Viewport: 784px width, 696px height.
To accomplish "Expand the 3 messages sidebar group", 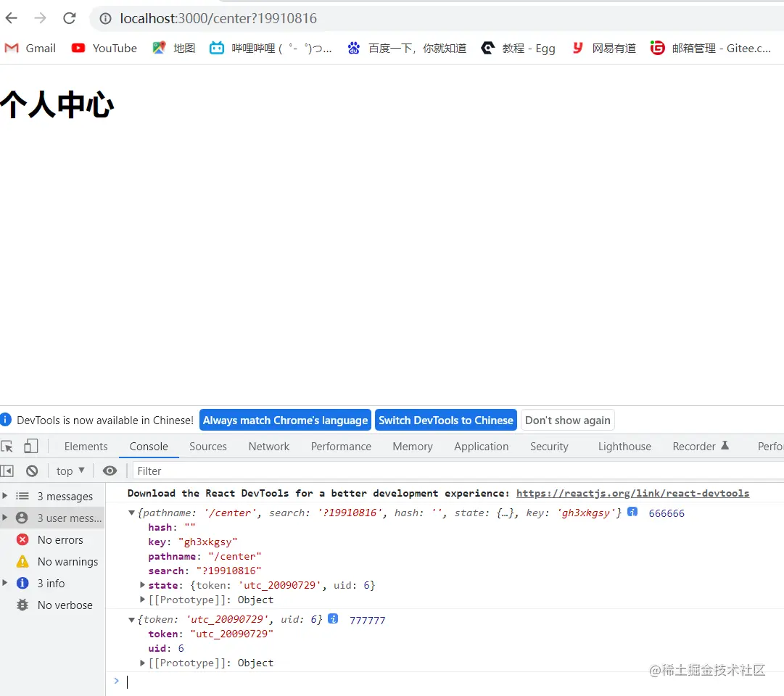I will pyautogui.click(x=5, y=496).
